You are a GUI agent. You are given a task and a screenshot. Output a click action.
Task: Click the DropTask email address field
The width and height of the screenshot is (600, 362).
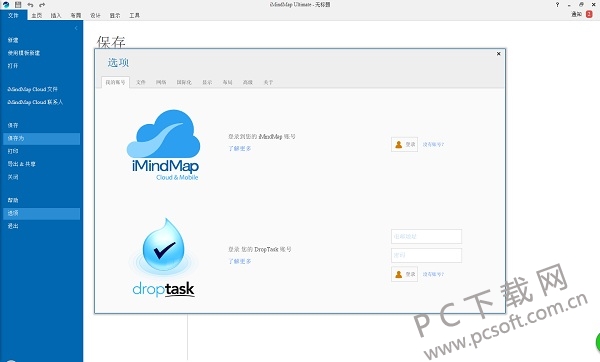pos(426,236)
